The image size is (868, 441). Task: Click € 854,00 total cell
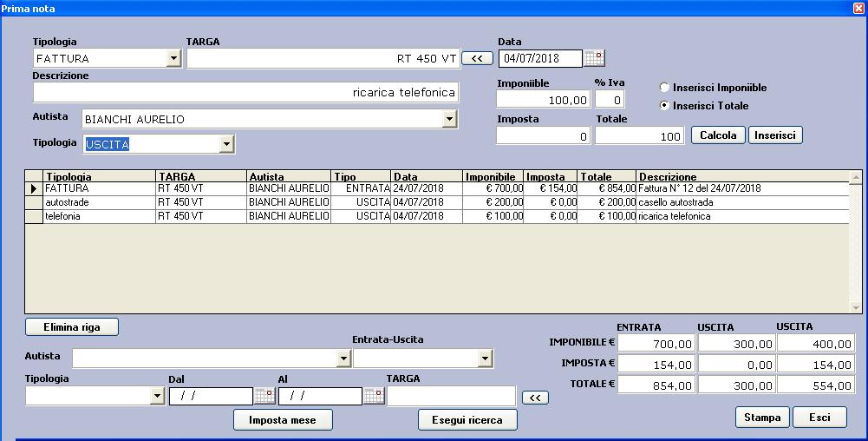(x=607, y=188)
